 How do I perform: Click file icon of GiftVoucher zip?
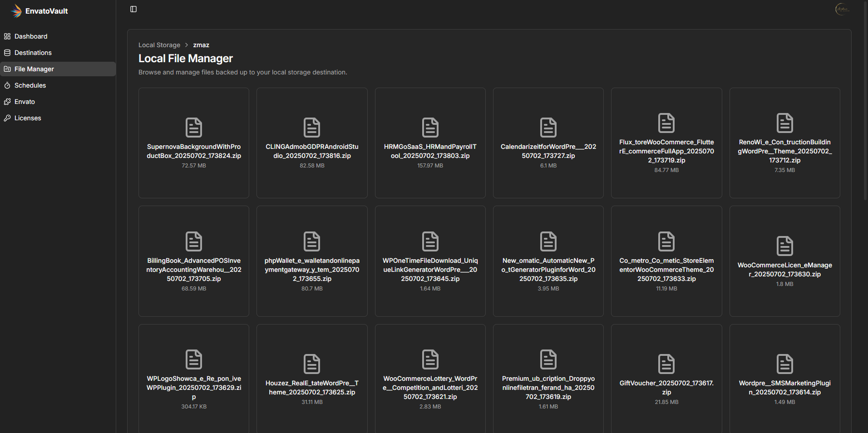tap(666, 364)
